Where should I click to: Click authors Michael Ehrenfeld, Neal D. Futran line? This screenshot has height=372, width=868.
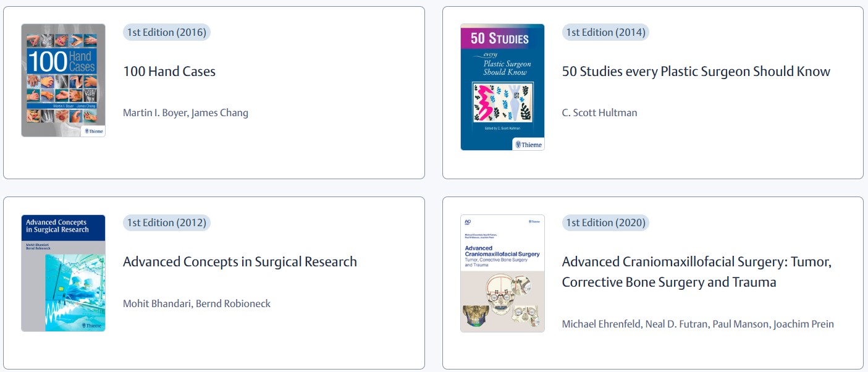(697, 324)
